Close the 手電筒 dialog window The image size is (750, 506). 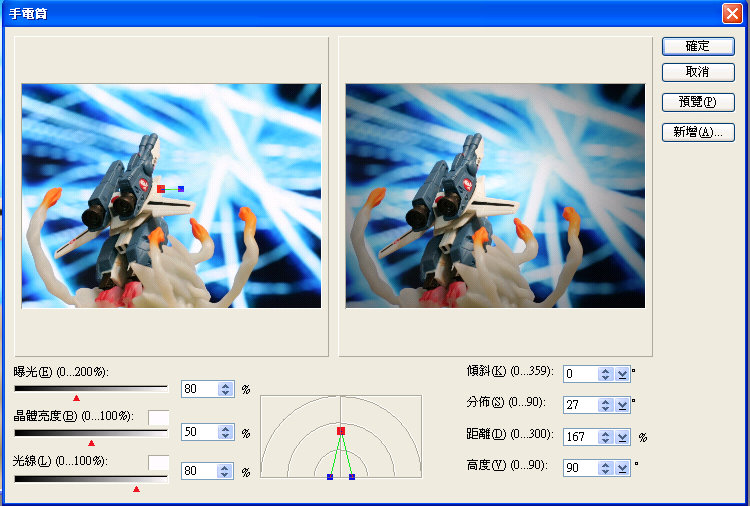click(x=732, y=13)
